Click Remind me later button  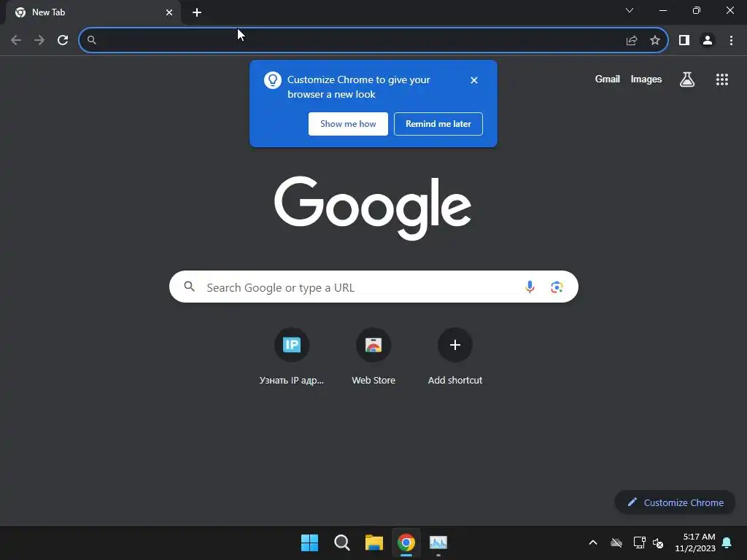pos(438,124)
